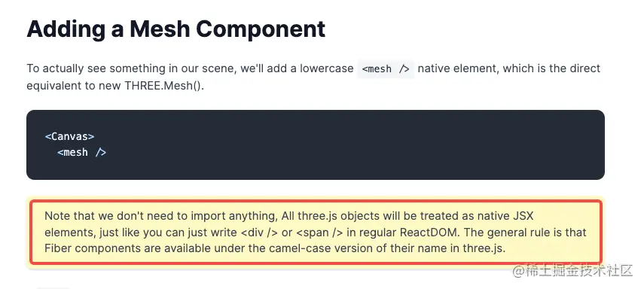Click the inline <mesh /> code snippet
This screenshot has width=644, height=289.
click(x=386, y=68)
